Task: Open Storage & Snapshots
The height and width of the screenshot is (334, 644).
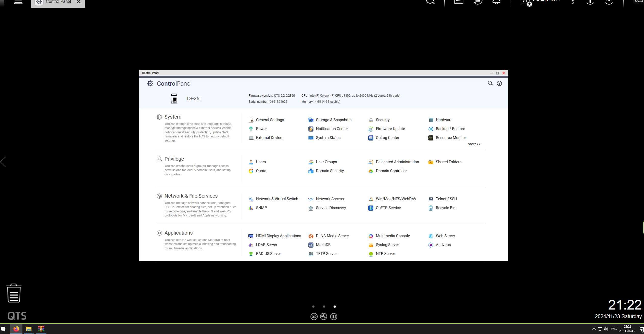Action: click(x=330, y=120)
